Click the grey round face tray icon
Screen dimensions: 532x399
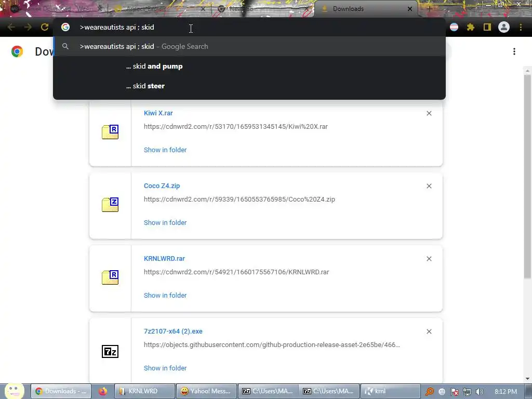(442, 392)
